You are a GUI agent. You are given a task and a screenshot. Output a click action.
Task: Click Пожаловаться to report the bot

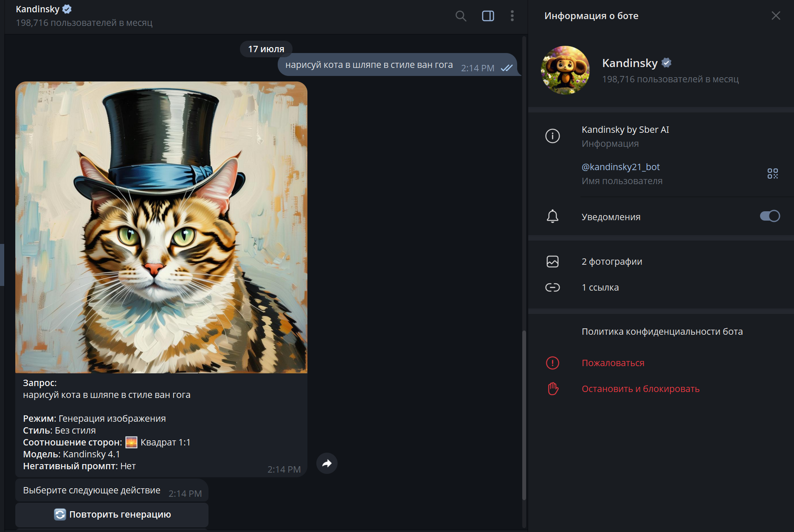point(613,363)
